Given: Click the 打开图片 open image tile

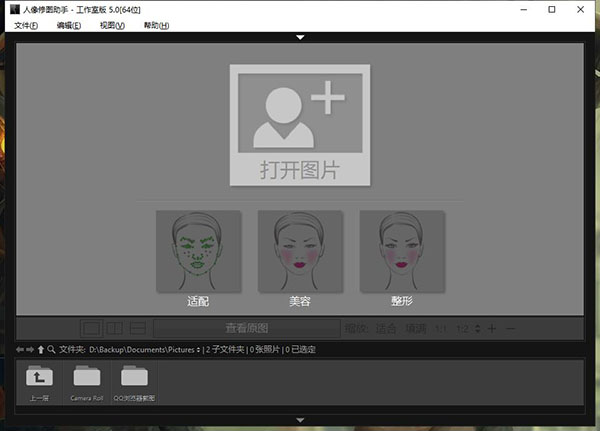Looking at the screenshot, I should 300,125.
